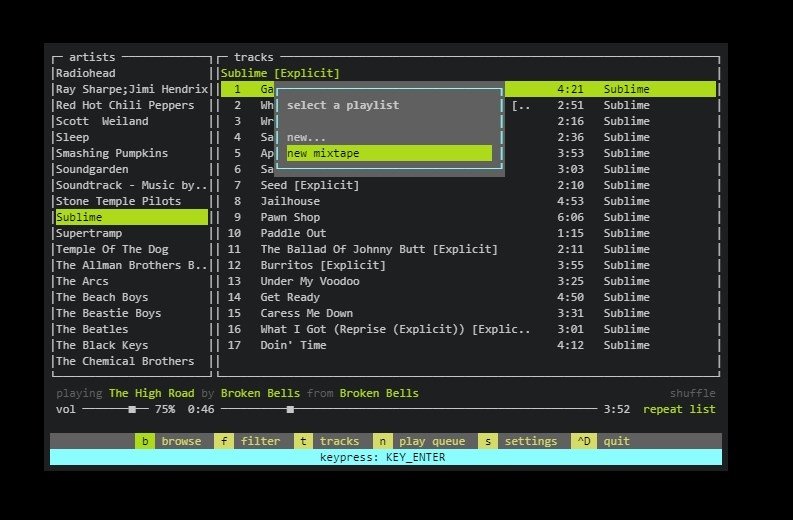793x520 pixels.
Task: Select track The Ballad Of Johnny Butt
Action: [468, 249]
